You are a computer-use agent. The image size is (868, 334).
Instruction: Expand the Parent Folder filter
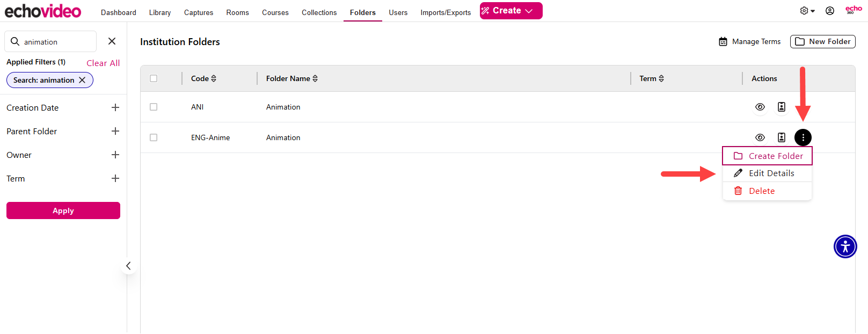115,131
